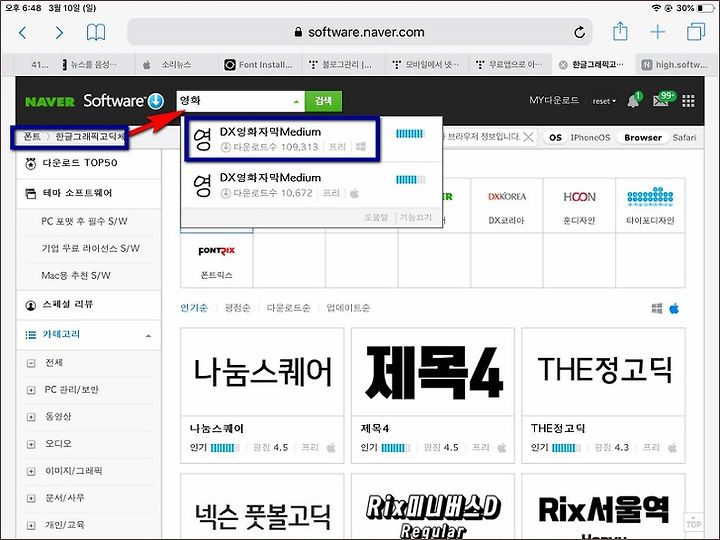Open the reset account dropdown
This screenshot has height=540, width=720.
[604, 101]
